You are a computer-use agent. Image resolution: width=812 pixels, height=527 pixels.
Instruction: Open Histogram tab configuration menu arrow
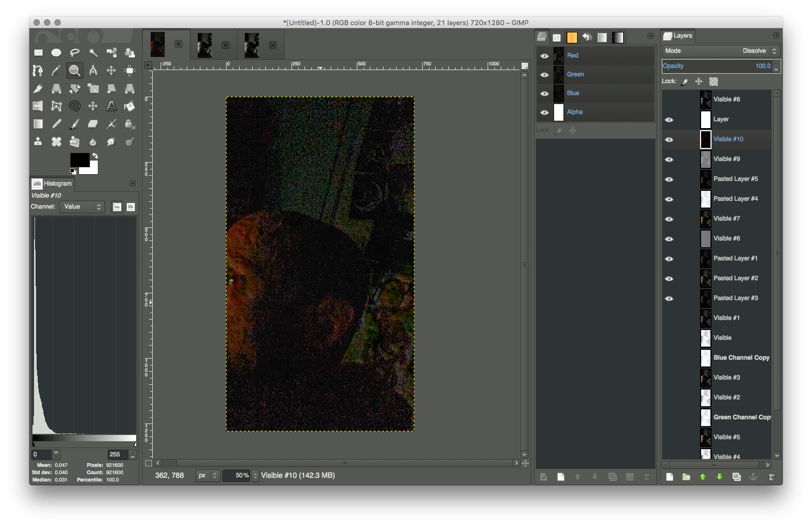[132, 183]
